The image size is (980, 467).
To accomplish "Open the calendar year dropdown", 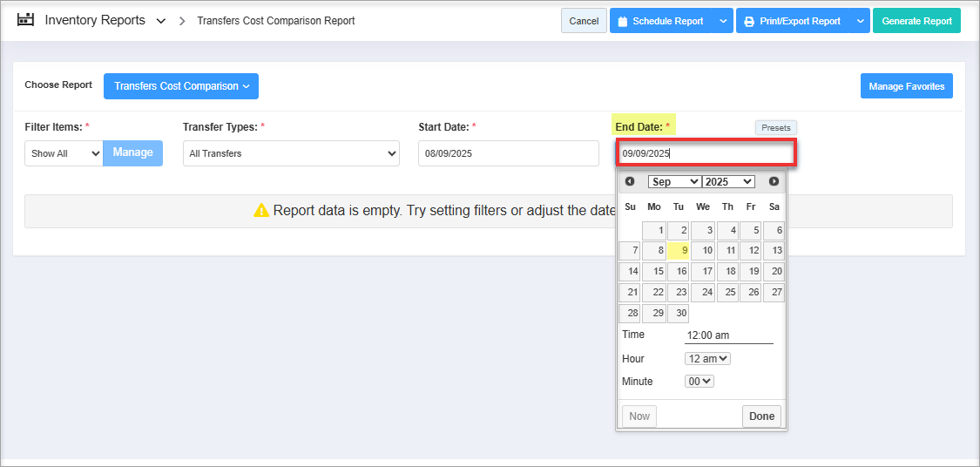I will pos(728,181).
